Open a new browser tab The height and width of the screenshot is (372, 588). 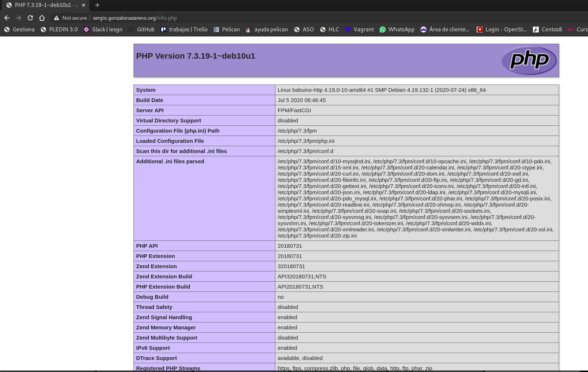point(97,5)
